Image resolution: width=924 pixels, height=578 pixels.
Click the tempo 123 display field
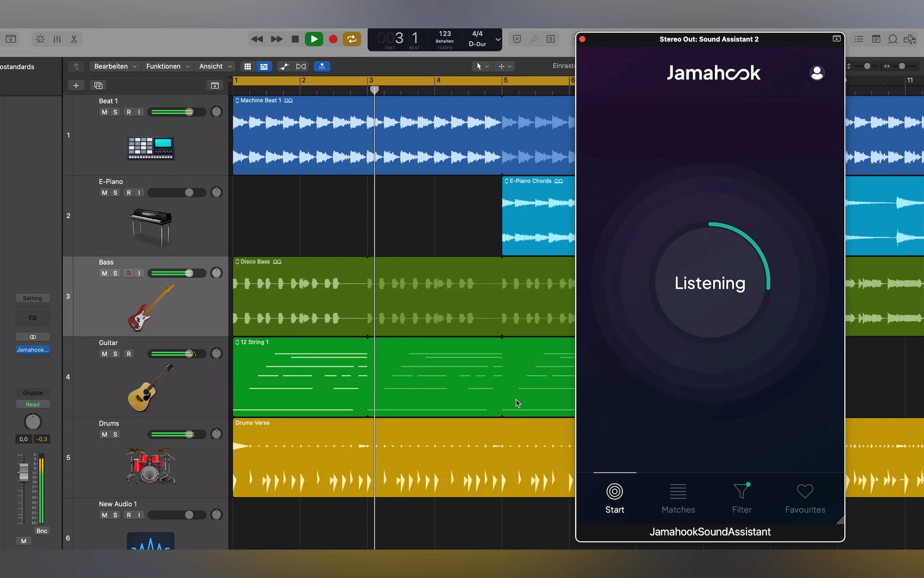pos(445,33)
